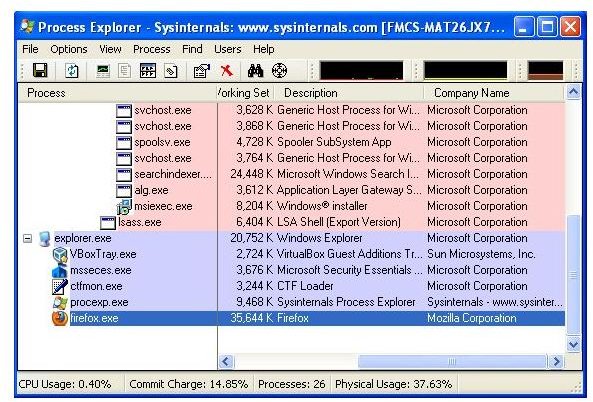
Task: Click the horizontal scrollbar right arrow
Action: click(x=557, y=361)
